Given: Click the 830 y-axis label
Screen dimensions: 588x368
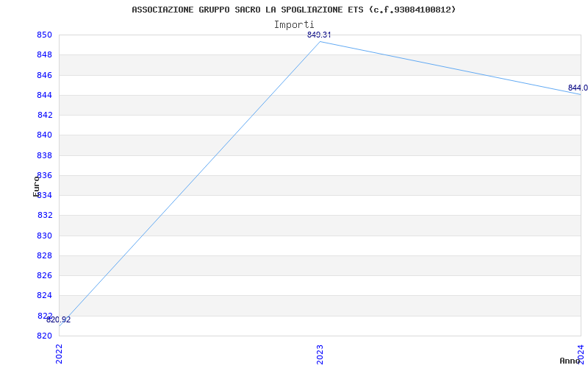Looking at the screenshot, I should [46, 236].
